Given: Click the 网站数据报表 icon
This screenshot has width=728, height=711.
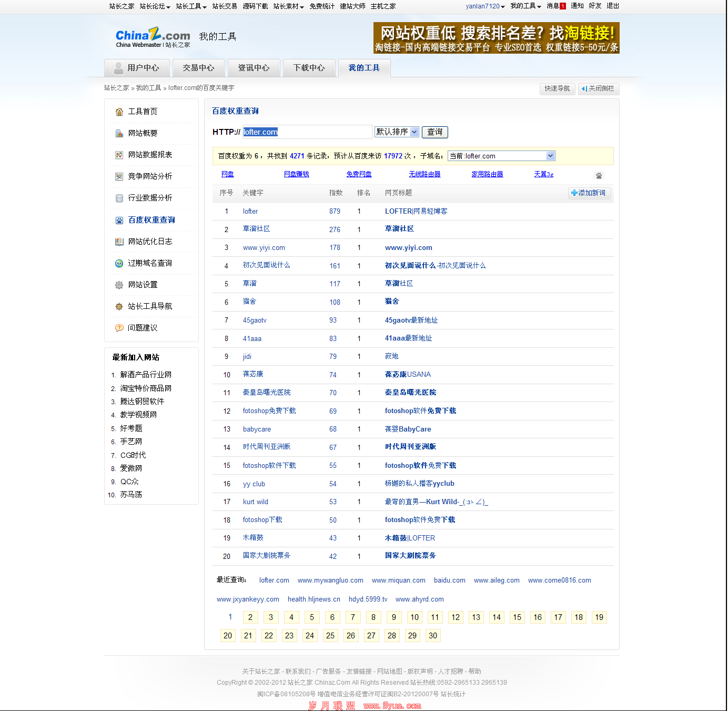Looking at the screenshot, I should tap(119, 155).
